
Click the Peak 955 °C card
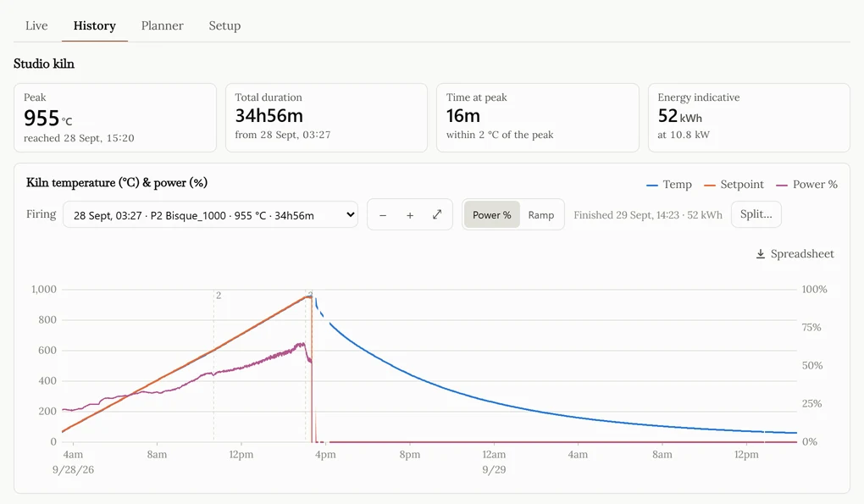115,118
